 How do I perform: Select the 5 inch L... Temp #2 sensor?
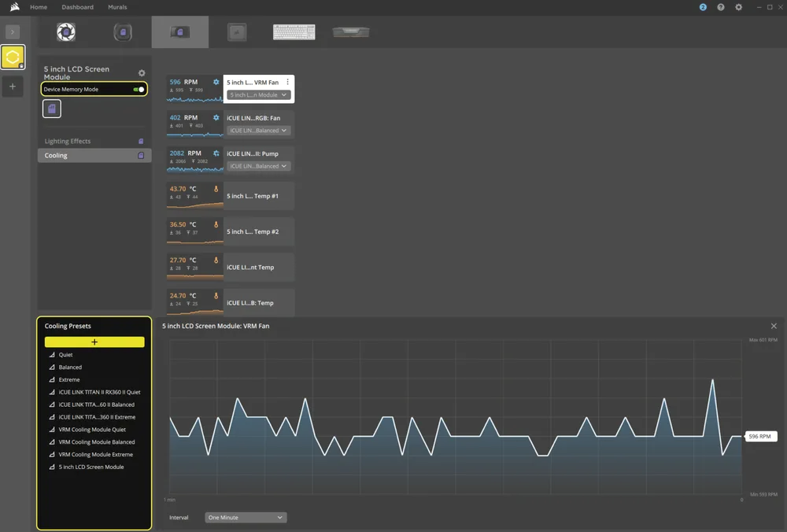[x=258, y=231]
